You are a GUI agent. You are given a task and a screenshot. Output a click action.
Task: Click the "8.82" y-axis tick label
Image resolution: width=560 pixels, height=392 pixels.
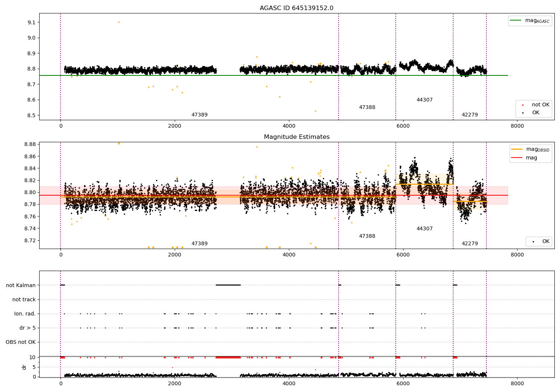30,180
